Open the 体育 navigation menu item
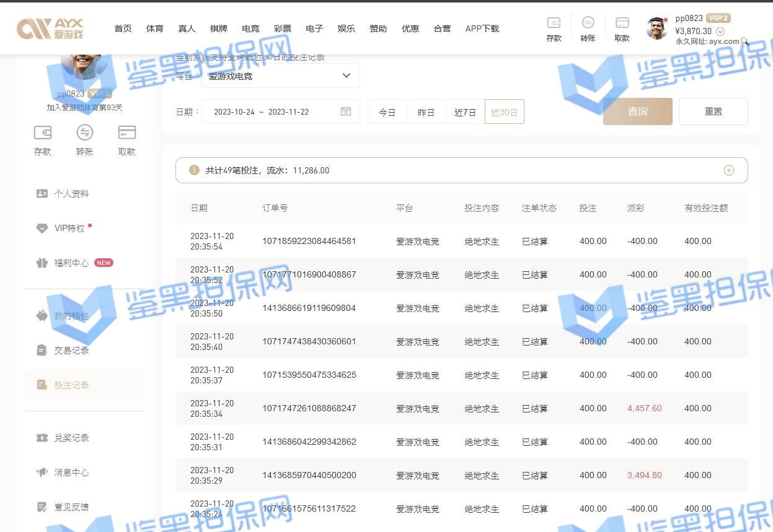773x532 pixels. pyautogui.click(x=155, y=28)
